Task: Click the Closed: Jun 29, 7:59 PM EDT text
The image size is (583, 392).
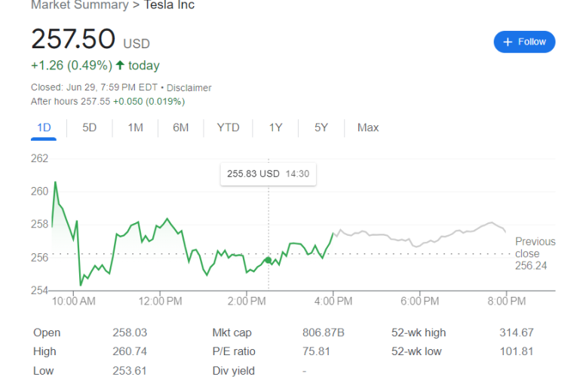Action: [x=94, y=87]
